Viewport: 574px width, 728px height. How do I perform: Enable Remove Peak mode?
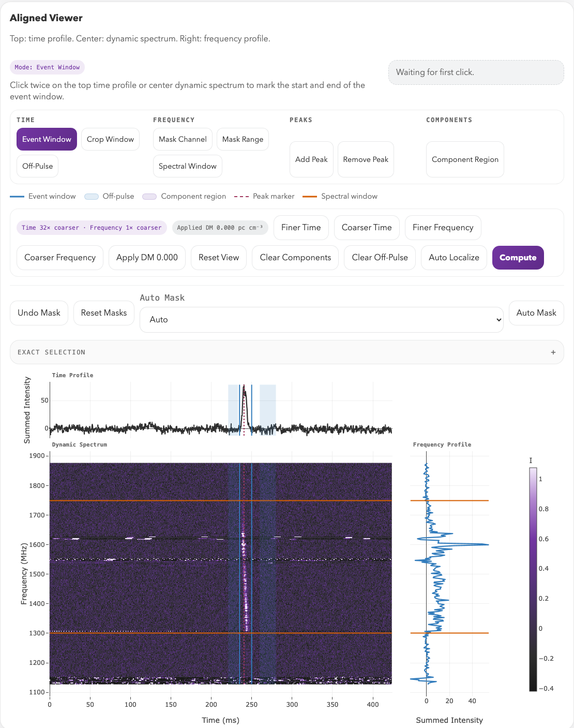366,159
